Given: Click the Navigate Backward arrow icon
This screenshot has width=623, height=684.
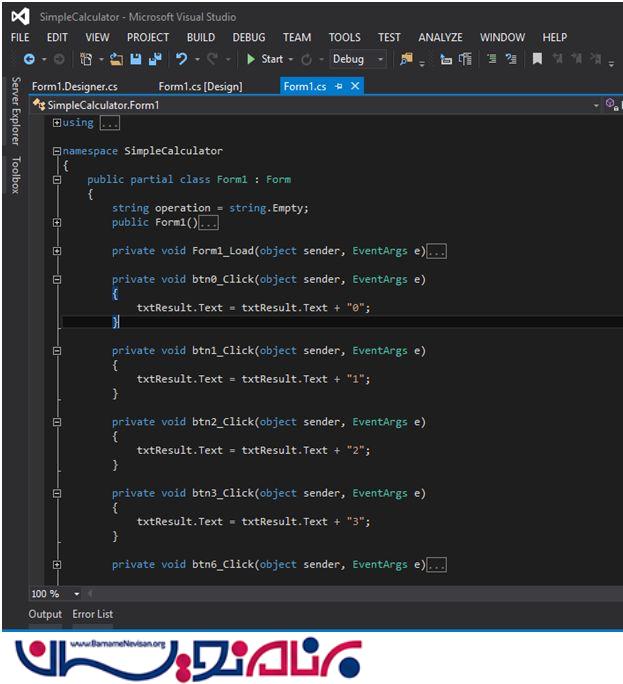Looking at the screenshot, I should pyautogui.click(x=29, y=59).
